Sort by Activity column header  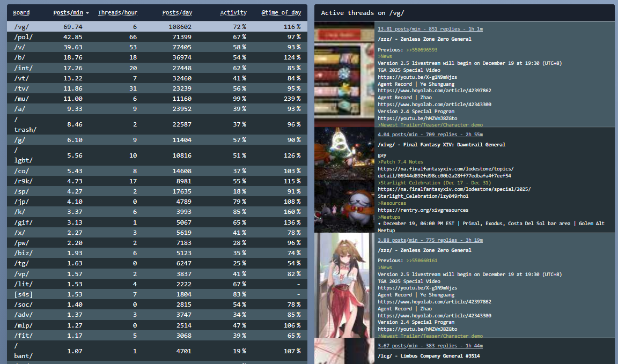pos(233,13)
